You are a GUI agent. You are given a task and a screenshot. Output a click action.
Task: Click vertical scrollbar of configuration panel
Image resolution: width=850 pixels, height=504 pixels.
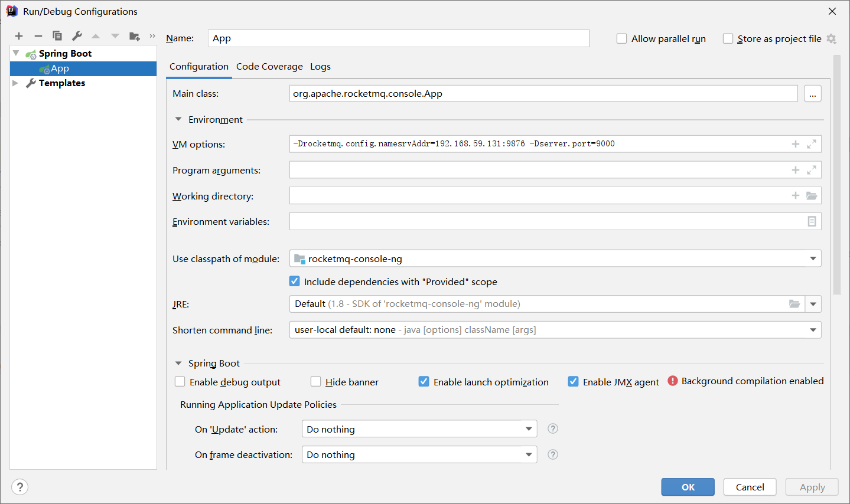[837, 175]
